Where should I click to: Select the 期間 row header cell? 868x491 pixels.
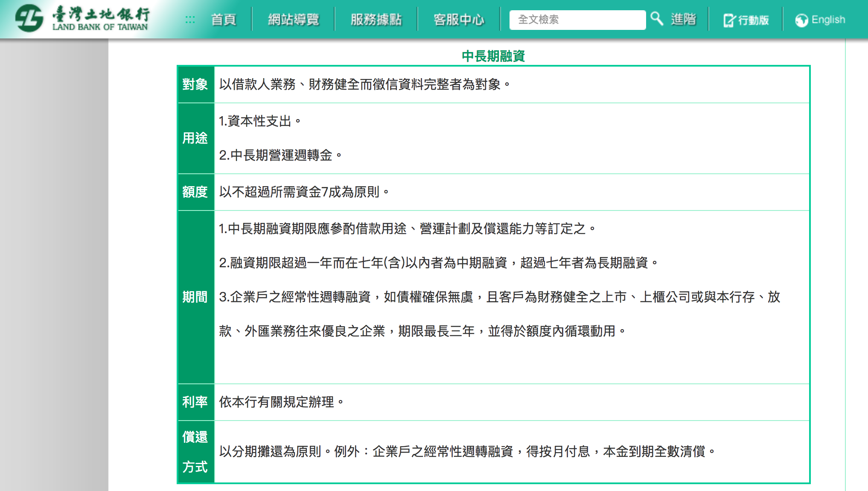click(195, 297)
